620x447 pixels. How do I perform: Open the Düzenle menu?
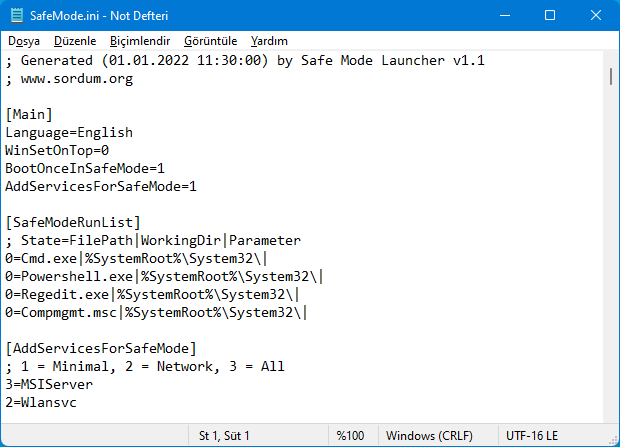click(x=75, y=41)
